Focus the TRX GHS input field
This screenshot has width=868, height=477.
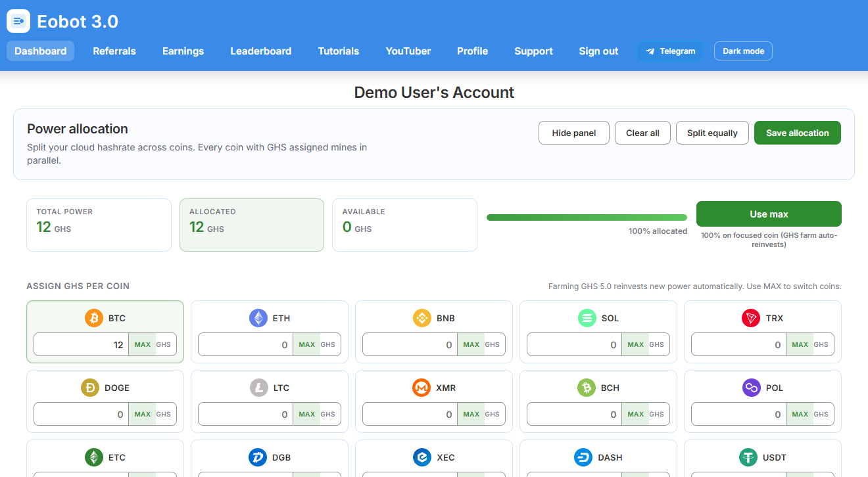pos(739,344)
